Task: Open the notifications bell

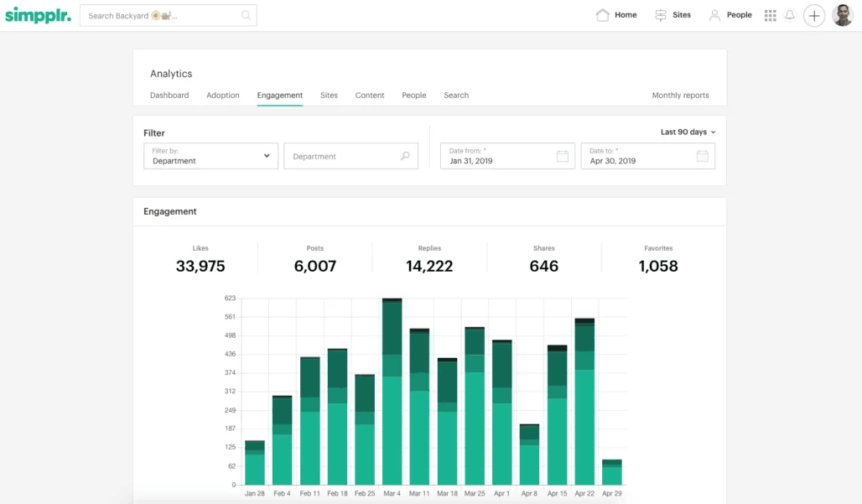Action: [x=789, y=15]
